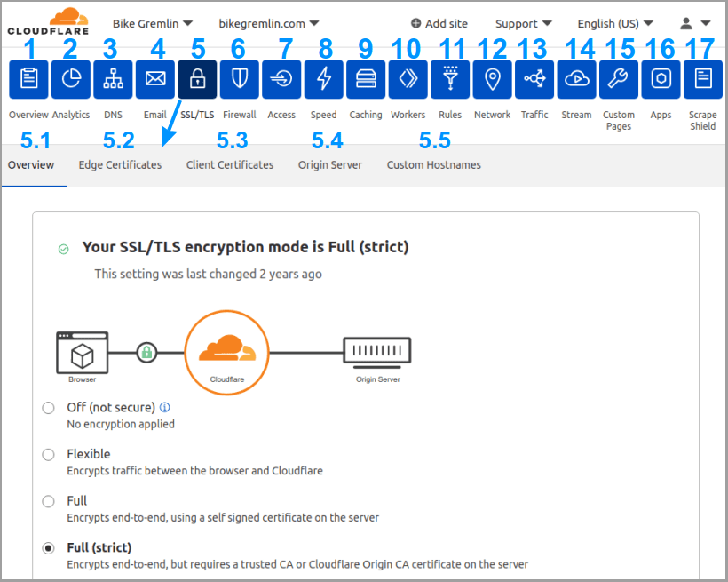Open the Speed lightning bolt icon

324,79
